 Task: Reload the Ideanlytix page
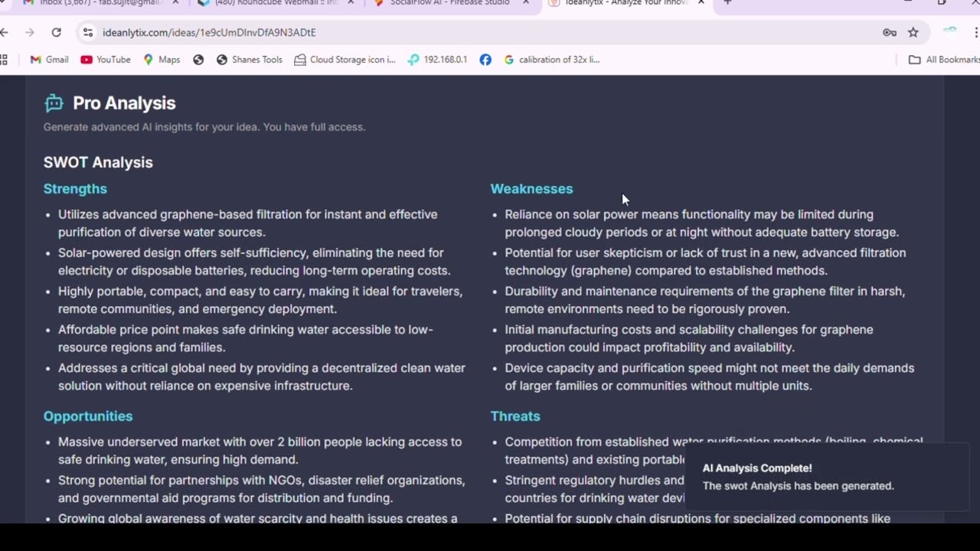coord(57,32)
